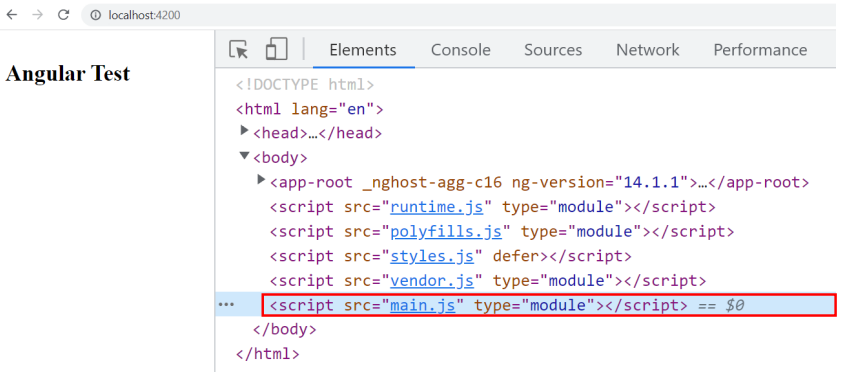Click the browser forward arrow
This screenshot has height=378, width=841.
tap(37, 15)
